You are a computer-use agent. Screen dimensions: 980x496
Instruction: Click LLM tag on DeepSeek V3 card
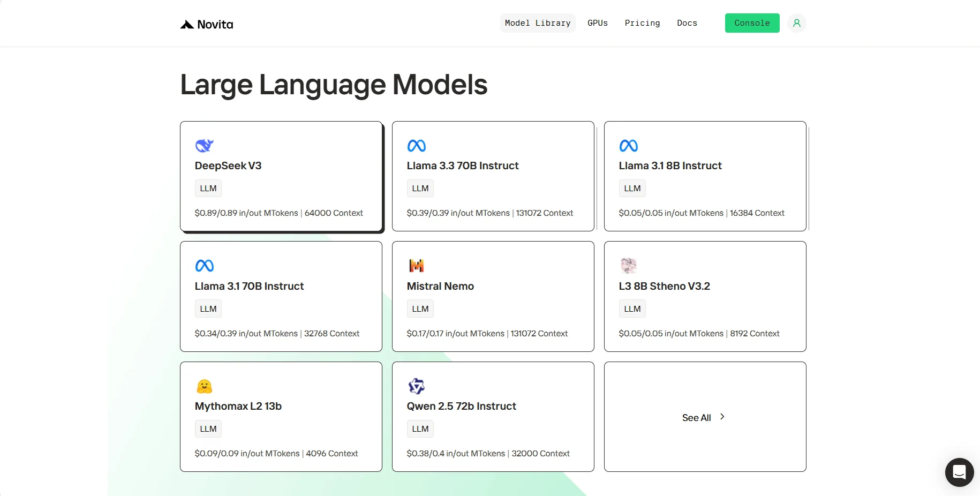coord(208,189)
